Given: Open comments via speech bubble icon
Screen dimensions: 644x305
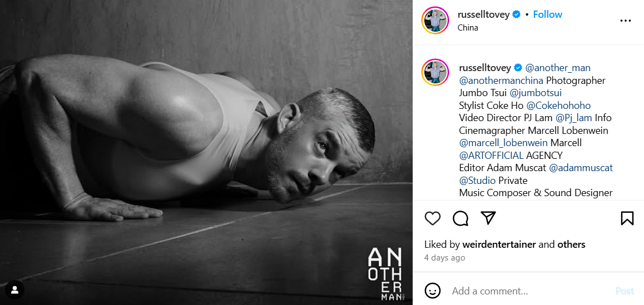Looking at the screenshot, I should [x=460, y=218].
